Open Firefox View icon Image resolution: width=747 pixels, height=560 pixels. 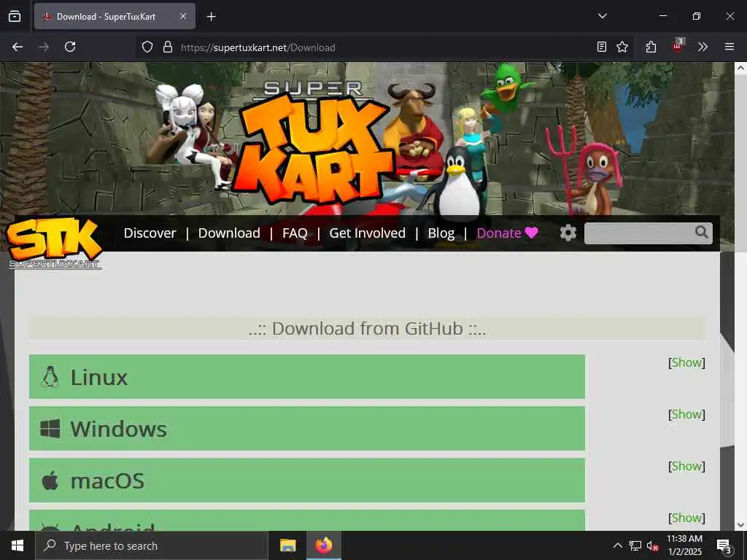tap(15, 16)
